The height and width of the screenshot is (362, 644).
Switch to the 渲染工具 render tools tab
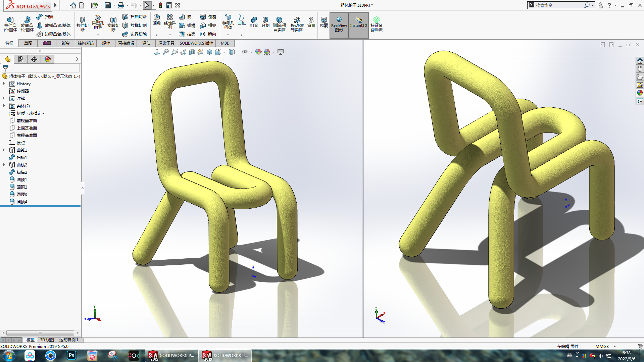pyautogui.click(x=166, y=43)
